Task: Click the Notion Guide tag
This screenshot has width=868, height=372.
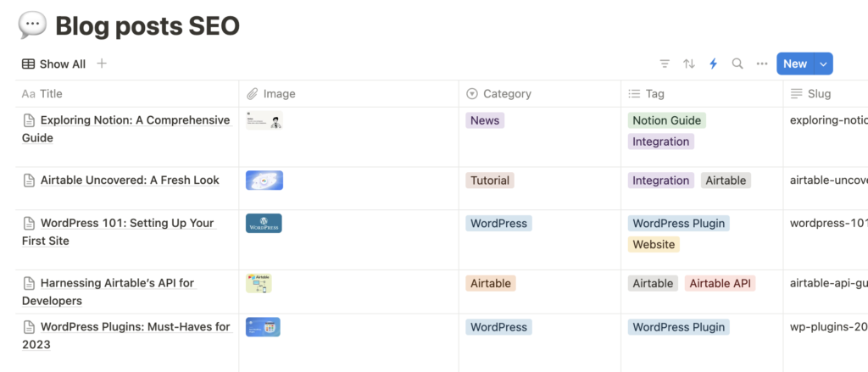Action: pyautogui.click(x=667, y=120)
